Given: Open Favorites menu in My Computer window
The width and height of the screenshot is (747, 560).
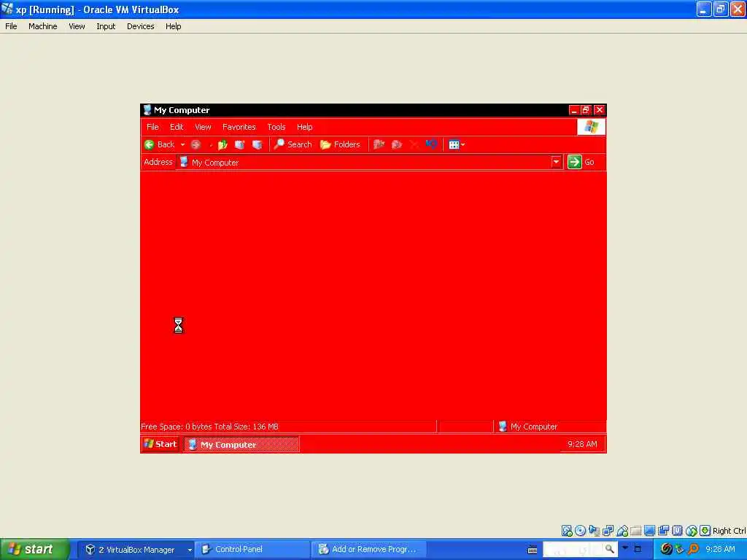Looking at the screenshot, I should point(239,127).
